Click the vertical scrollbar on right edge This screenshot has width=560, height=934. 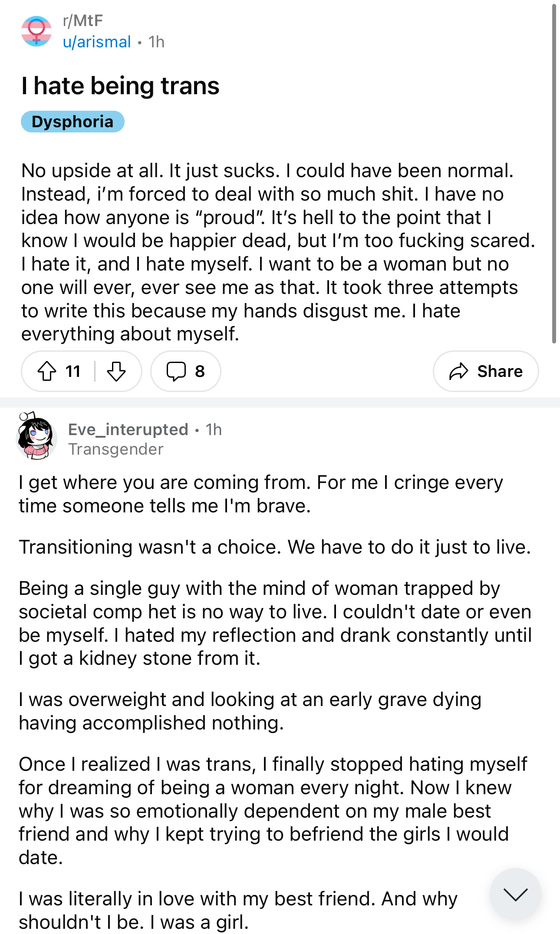554,174
